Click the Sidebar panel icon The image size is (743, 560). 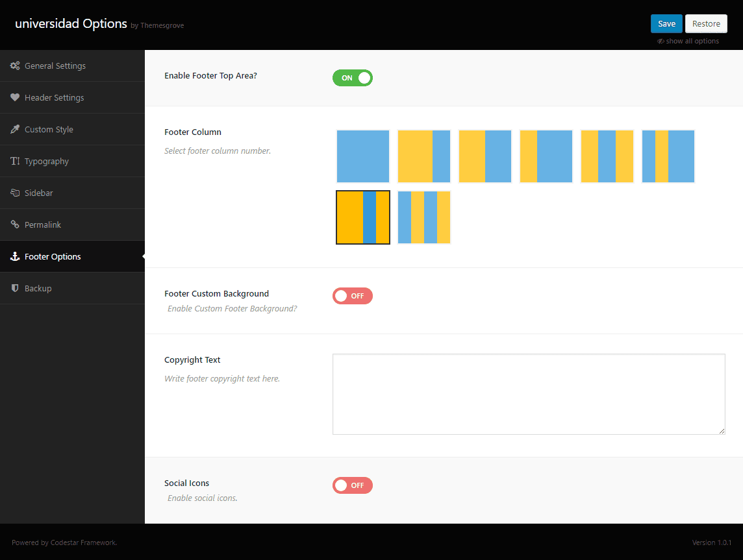15,193
